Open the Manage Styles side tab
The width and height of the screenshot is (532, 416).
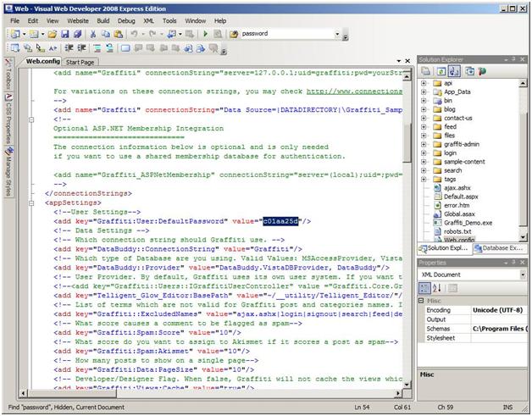click(8, 171)
